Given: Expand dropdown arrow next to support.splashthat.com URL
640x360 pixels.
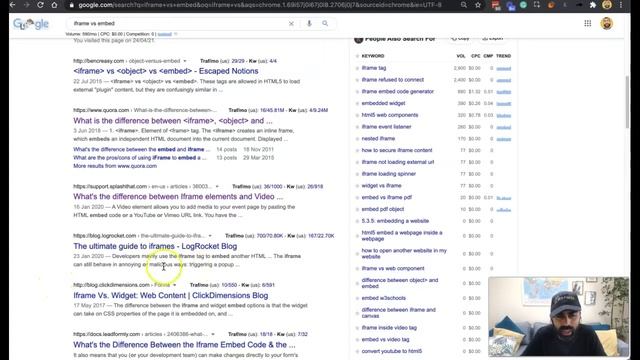Looking at the screenshot, I should [x=217, y=187].
